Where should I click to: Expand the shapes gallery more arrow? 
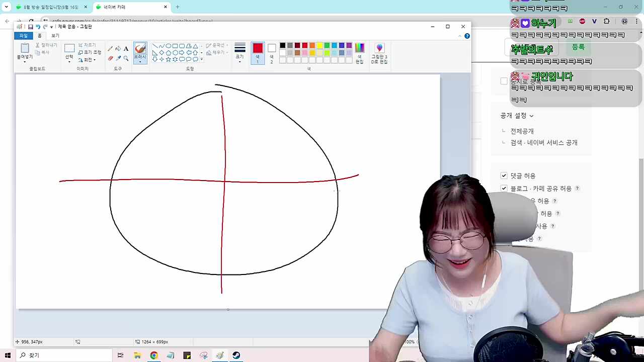(x=202, y=59)
